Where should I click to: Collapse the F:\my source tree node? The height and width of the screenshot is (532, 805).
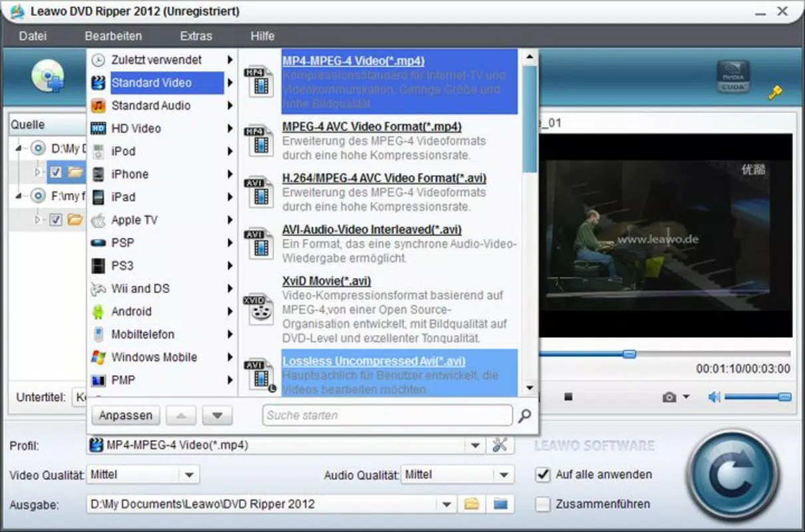click(x=18, y=196)
